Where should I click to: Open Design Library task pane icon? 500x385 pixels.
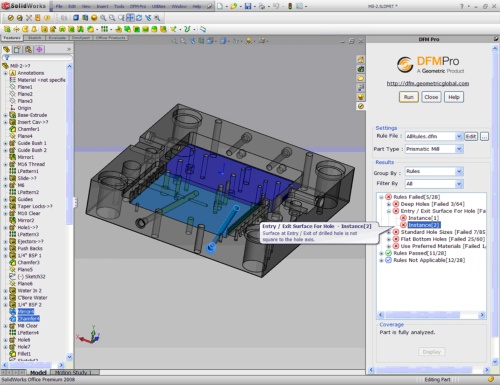361,69
